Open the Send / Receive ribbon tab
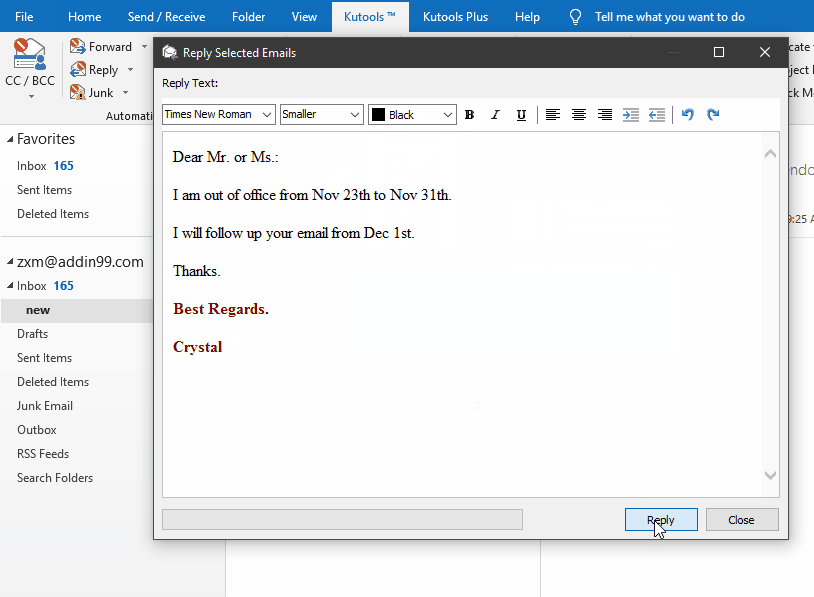The height and width of the screenshot is (597, 814). coord(166,16)
